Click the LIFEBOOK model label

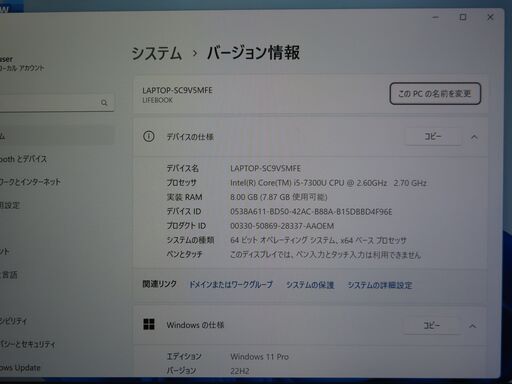click(157, 100)
